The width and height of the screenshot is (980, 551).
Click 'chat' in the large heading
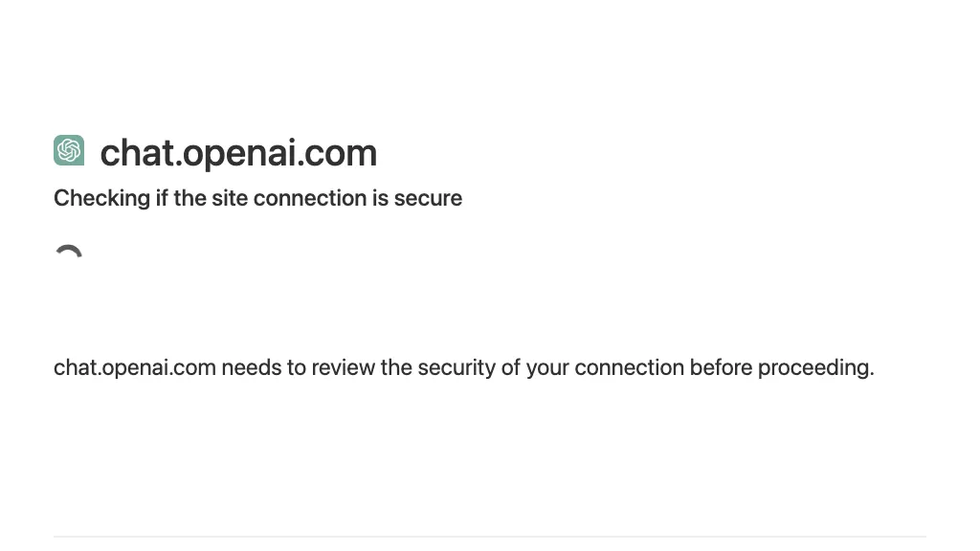click(136, 153)
